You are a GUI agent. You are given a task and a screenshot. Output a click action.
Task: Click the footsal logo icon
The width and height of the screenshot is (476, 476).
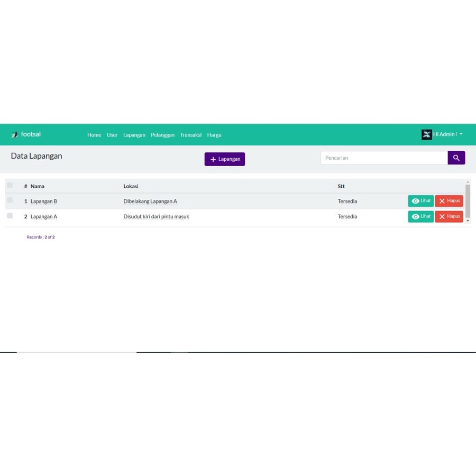(x=14, y=134)
